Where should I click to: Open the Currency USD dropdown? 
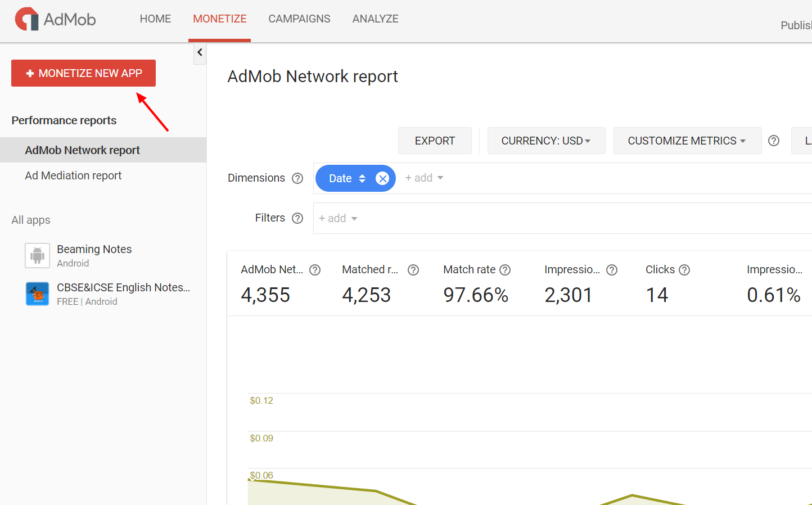(545, 141)
